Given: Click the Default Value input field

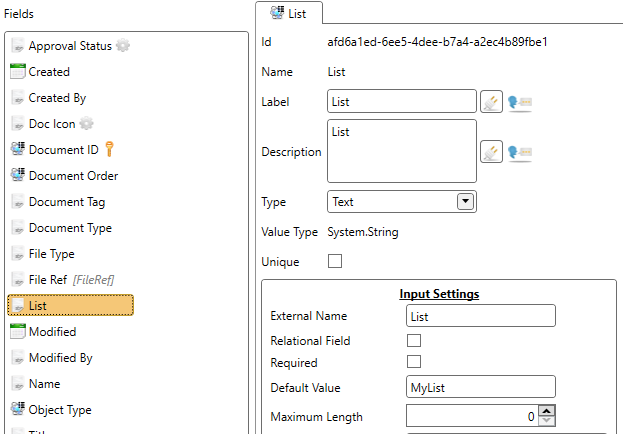Looking at the screenshot, I should [x=481, y=387].
